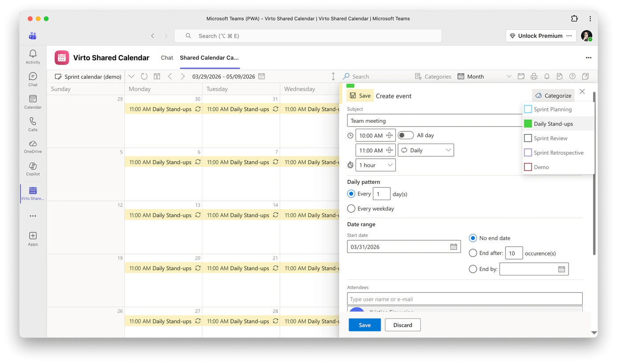
Task: Click browser extensions puzzle icon
Action: (574, 19)
